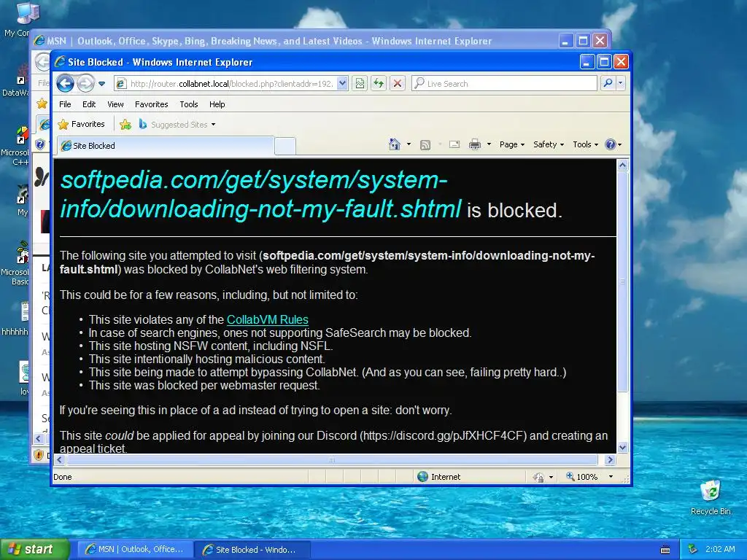The width and height of the screenshot is (747, 560).
Task: Open the Favorites menu in menu bar
Action: tap(151, 104)
